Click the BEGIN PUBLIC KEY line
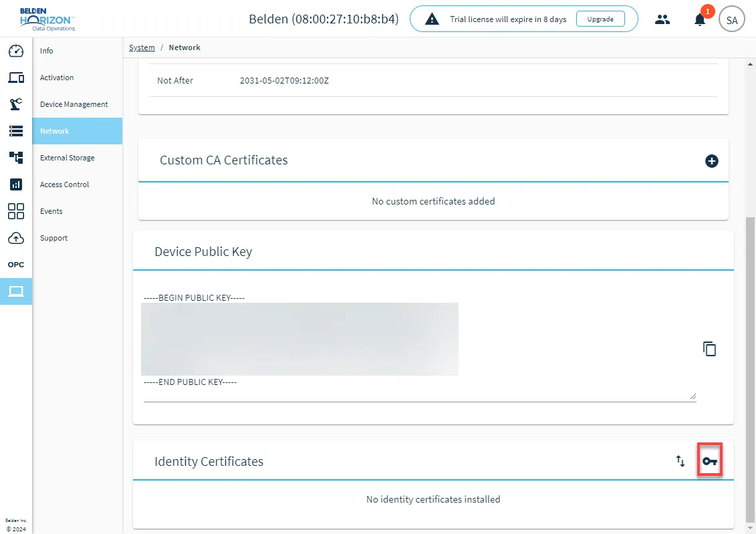This screenshot has height=534, width=756. tap(194, 298)
